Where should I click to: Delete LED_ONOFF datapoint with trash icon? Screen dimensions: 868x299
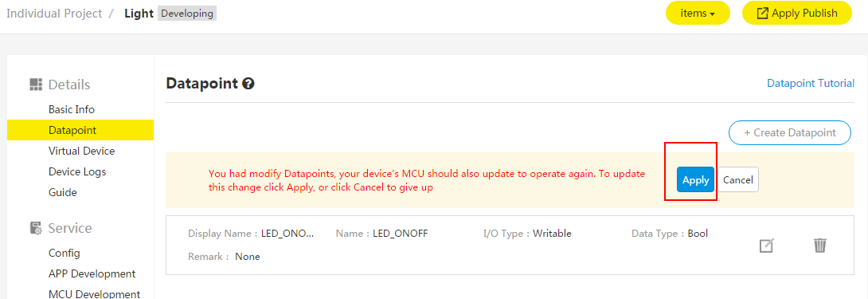tap(820, 246)
